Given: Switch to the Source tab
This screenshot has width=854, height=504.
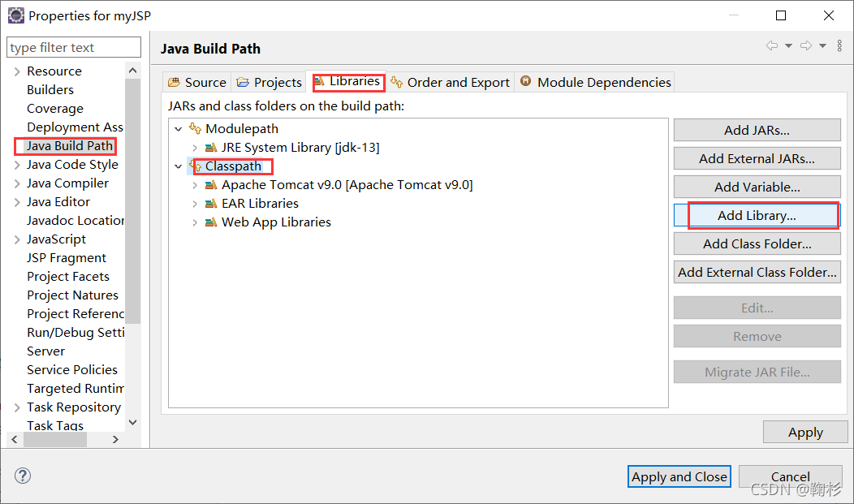Looking at the screenshot, I should 196,82.
